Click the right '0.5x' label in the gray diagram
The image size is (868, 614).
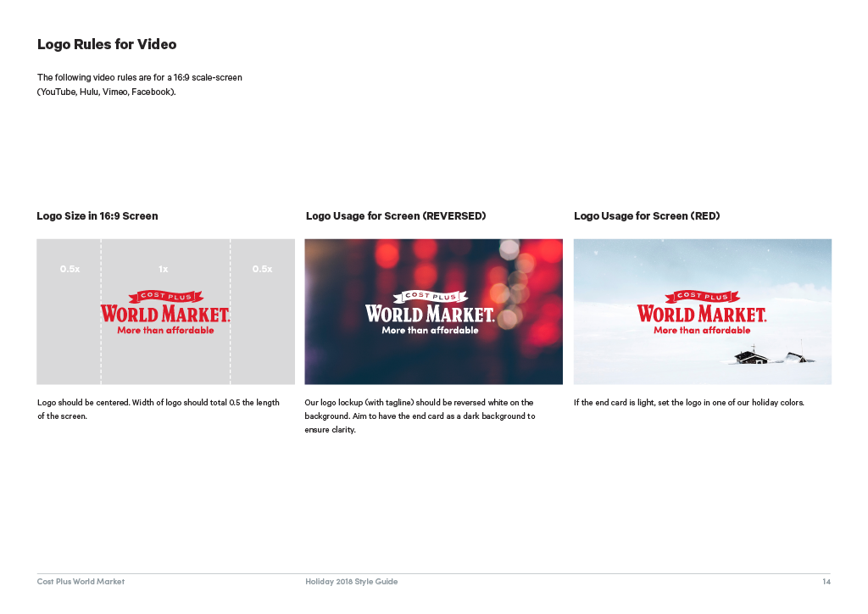tap(263, 269)
